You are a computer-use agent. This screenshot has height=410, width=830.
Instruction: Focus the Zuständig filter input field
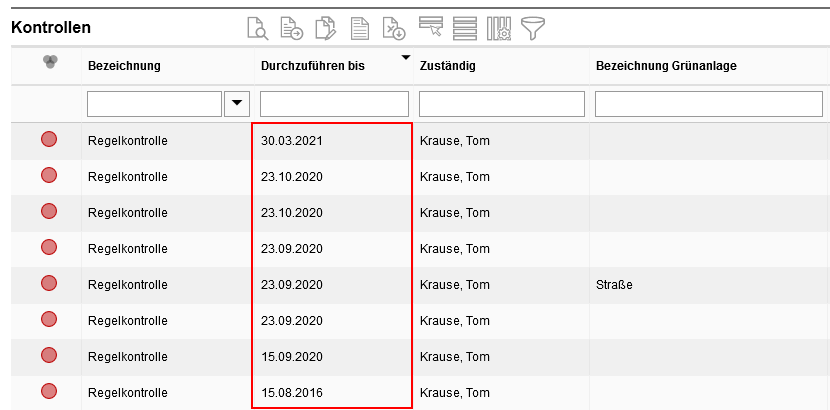pos(501,104)
